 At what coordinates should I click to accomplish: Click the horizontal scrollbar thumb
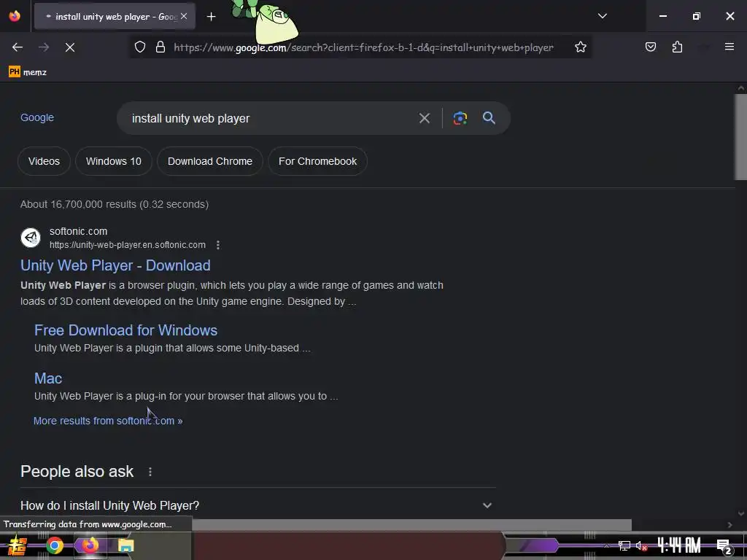click(x=411, y=525)
